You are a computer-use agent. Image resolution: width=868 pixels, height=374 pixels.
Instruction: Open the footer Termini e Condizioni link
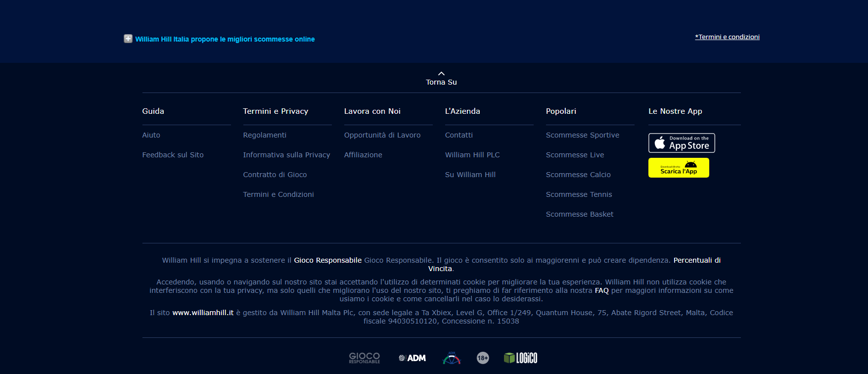(x=278, y=194)
